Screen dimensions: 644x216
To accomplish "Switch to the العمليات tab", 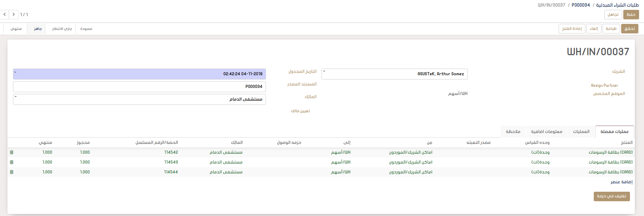I will pos(581,132).
